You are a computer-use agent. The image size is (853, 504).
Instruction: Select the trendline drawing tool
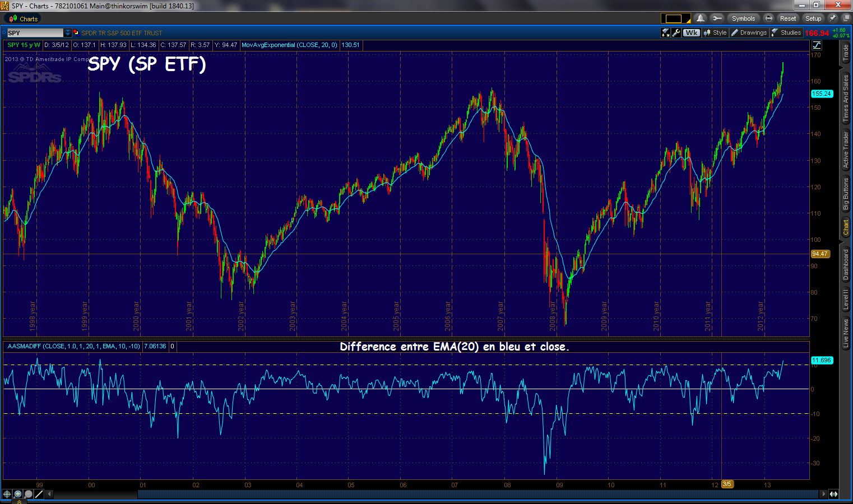coord(39,494)
